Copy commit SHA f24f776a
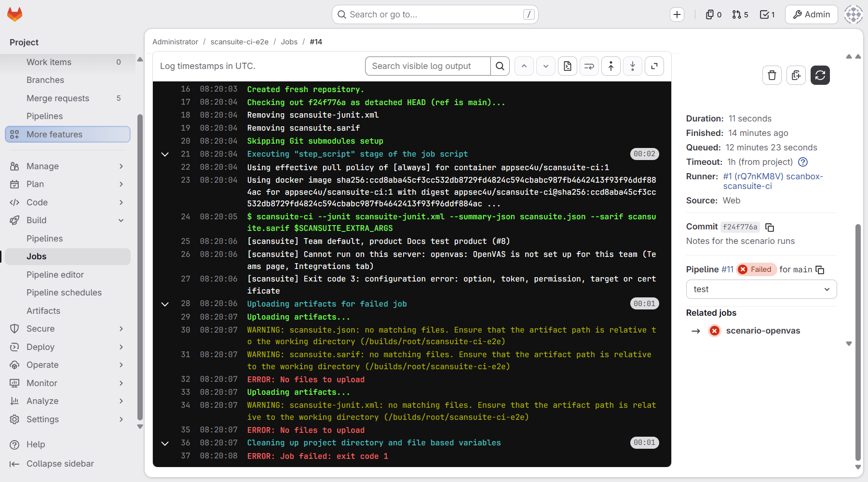Screen dimensions: 868x482 [770, 227]
